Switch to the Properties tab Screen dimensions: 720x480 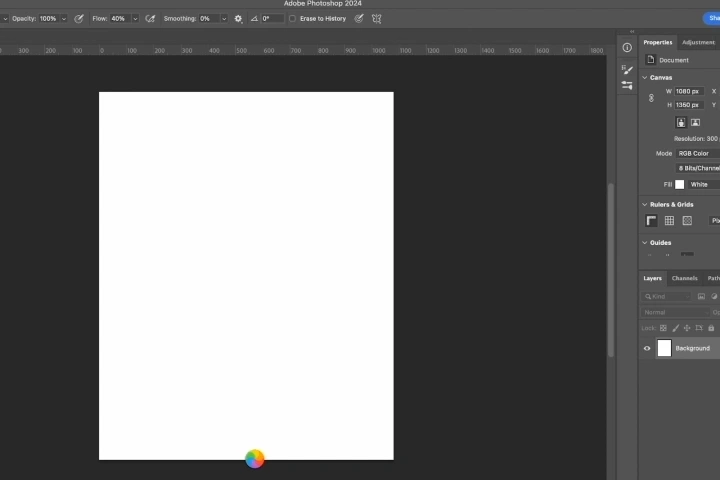658,42
